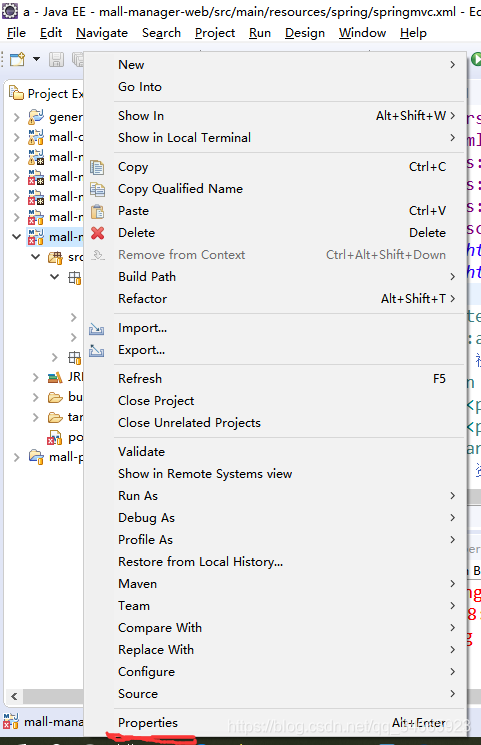481x745 pixels.
Task: Open the File menu
Action: tap(17, 33)
